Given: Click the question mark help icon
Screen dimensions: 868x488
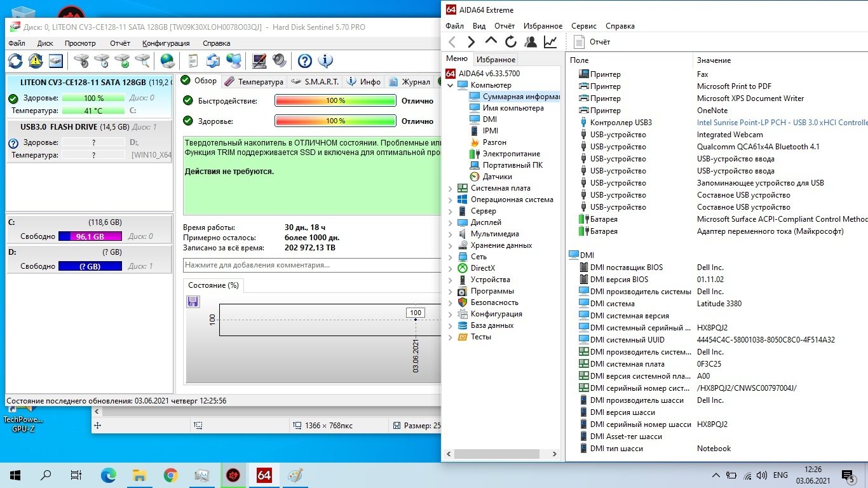Looking at the screenshot, I should (x=305, y=60).
